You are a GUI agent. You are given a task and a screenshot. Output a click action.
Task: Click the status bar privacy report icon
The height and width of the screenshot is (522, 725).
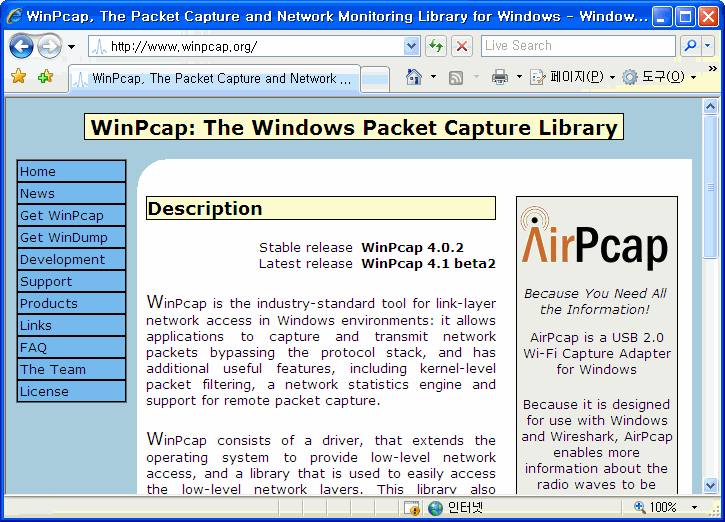tap(412, 508)
